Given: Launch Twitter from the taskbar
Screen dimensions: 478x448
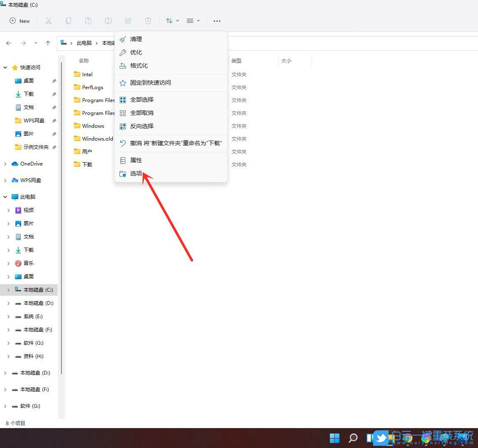Looking at the screenshot, I should (380, 438).
